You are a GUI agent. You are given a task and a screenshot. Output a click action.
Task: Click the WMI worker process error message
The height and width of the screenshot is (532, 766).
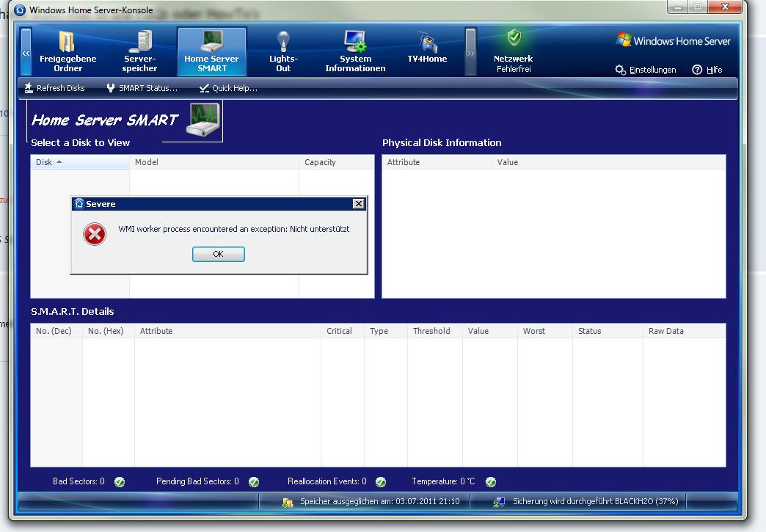(234, 229)
